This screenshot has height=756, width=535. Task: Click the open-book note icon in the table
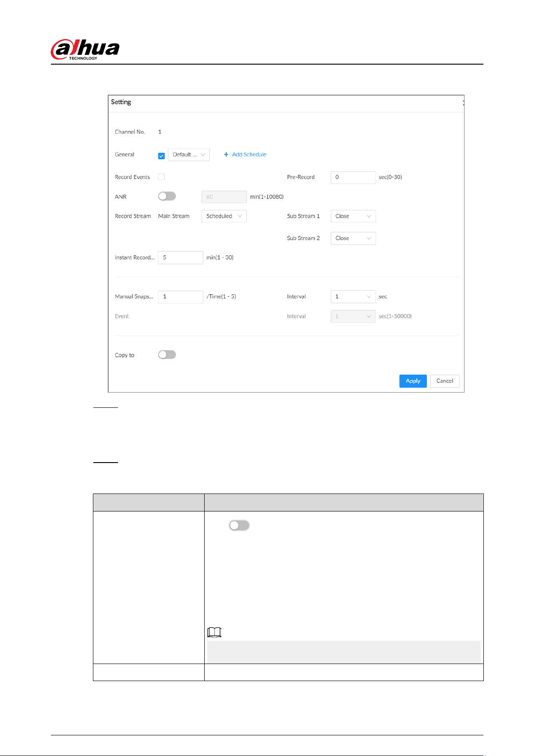click(x=215, y=632)
